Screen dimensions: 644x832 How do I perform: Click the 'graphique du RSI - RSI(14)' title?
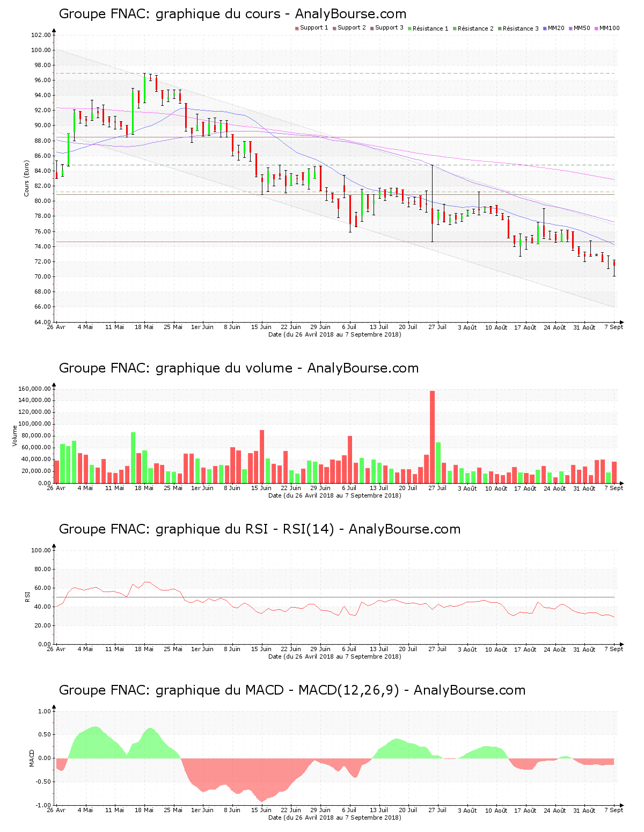click(260, 529)
